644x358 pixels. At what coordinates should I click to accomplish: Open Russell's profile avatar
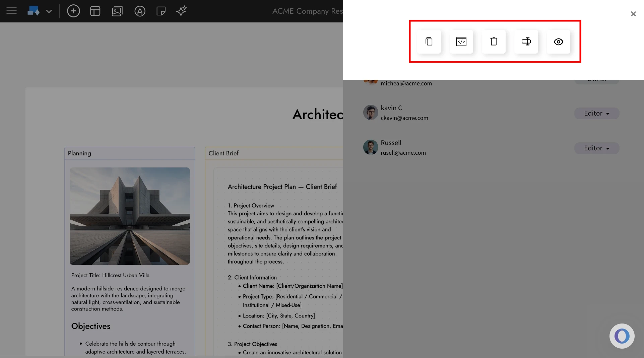tap(370, 147)
